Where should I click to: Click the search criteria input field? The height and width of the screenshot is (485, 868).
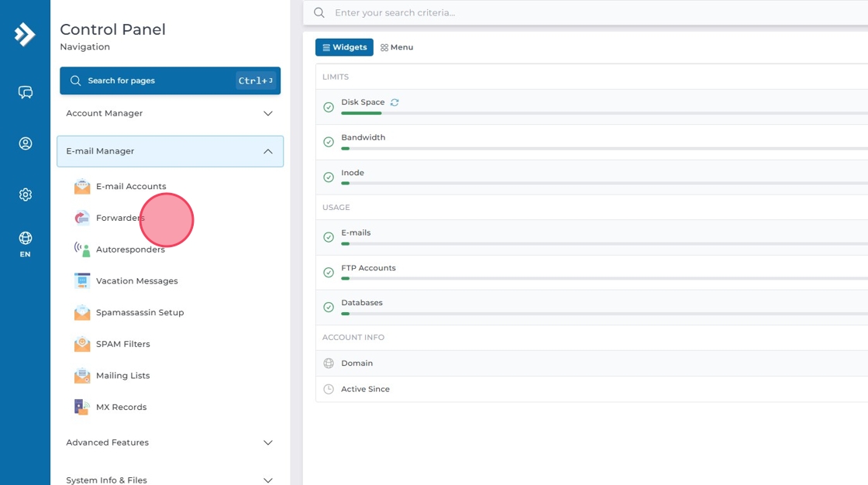click(x=589, y=12)
